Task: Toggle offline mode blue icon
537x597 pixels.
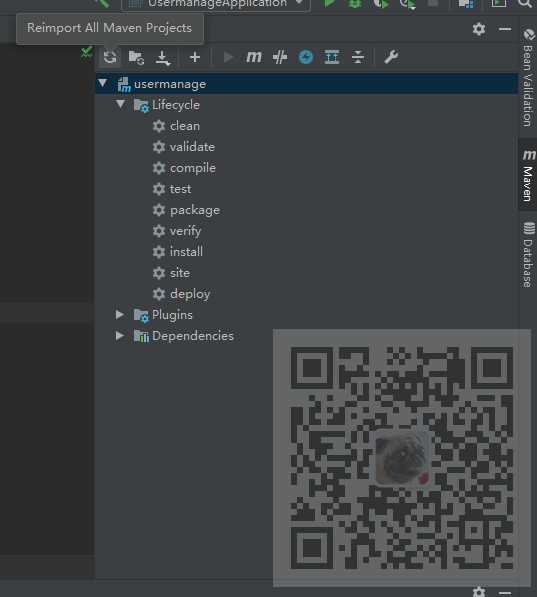Action: pos(306,57)
